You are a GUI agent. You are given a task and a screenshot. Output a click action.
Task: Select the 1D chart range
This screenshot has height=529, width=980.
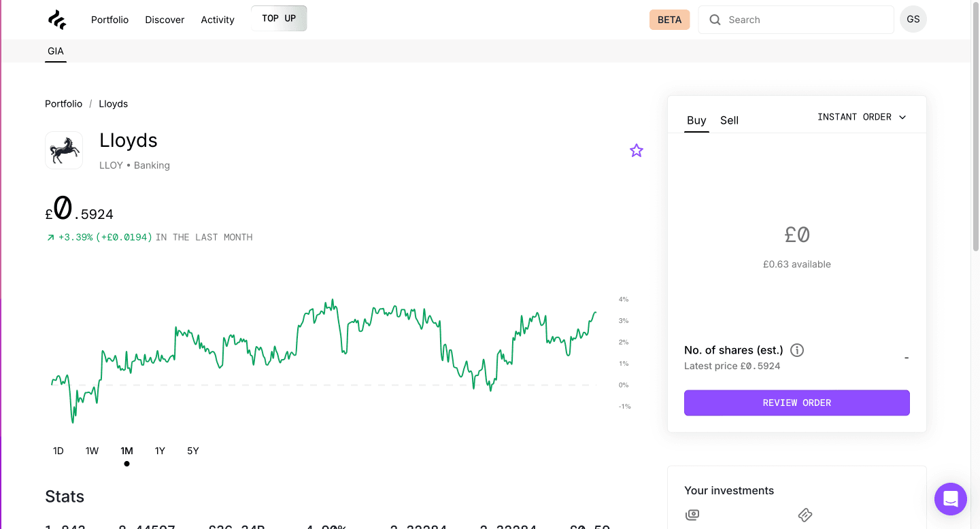tap(58, 451)
